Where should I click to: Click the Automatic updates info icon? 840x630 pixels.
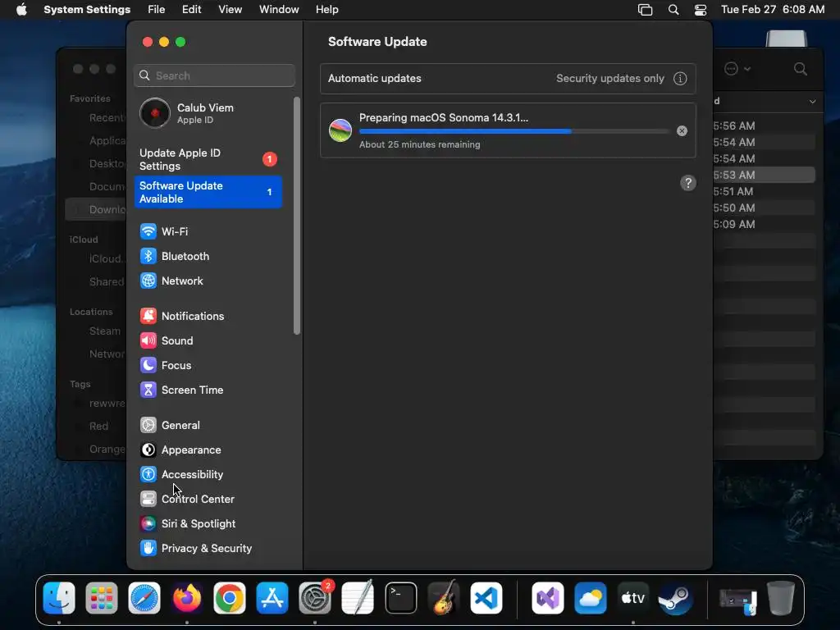pos(680,79)
